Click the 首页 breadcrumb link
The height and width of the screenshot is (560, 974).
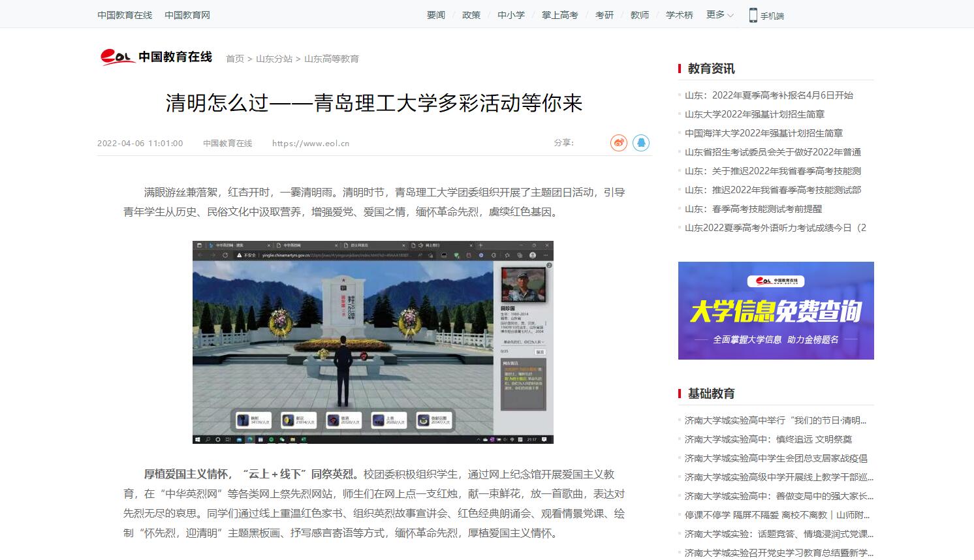click(x=234, y=59)
